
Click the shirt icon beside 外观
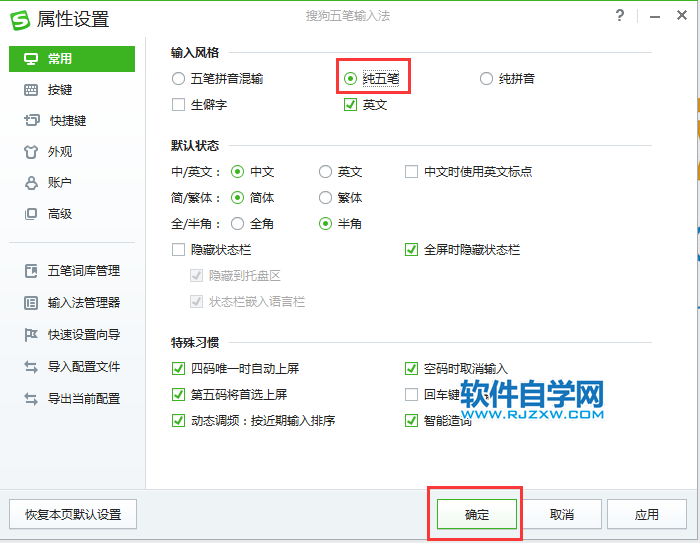point(31,152)
